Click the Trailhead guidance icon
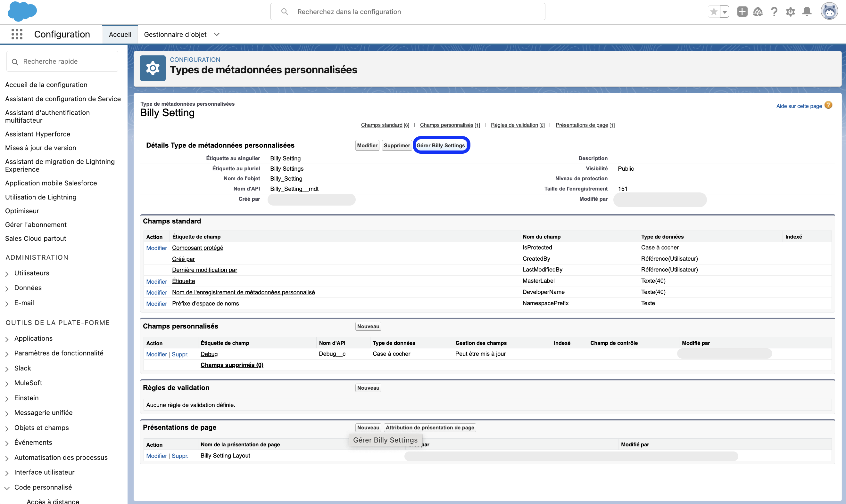Screen dimensions: 846x504 758,12
